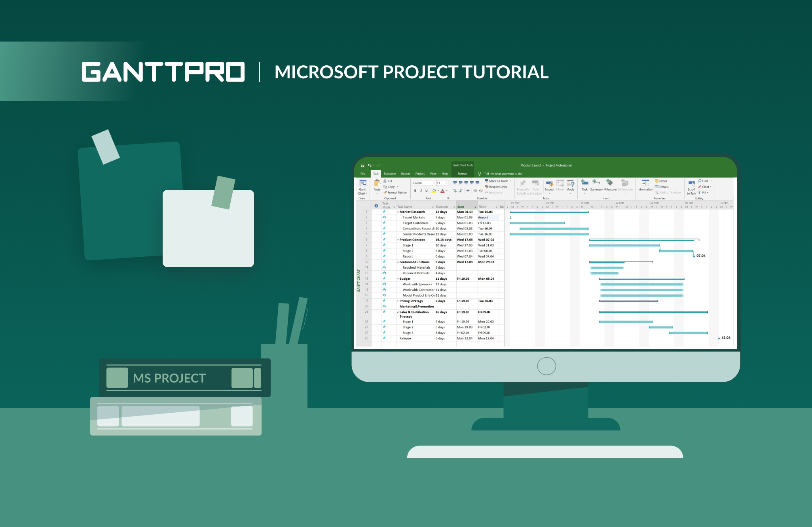Screen dimensions: 812x527
Task: Open the Inspect task button
Action: [x=550, y=186]
